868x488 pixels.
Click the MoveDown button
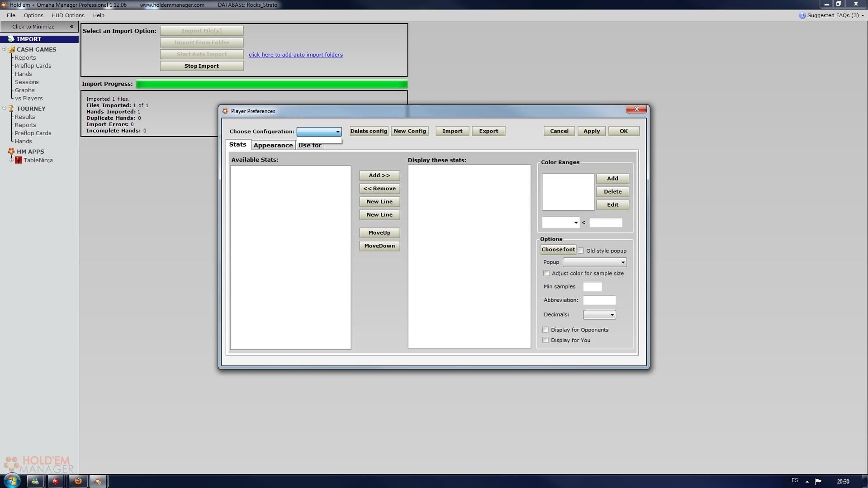(x=379, y=246)
